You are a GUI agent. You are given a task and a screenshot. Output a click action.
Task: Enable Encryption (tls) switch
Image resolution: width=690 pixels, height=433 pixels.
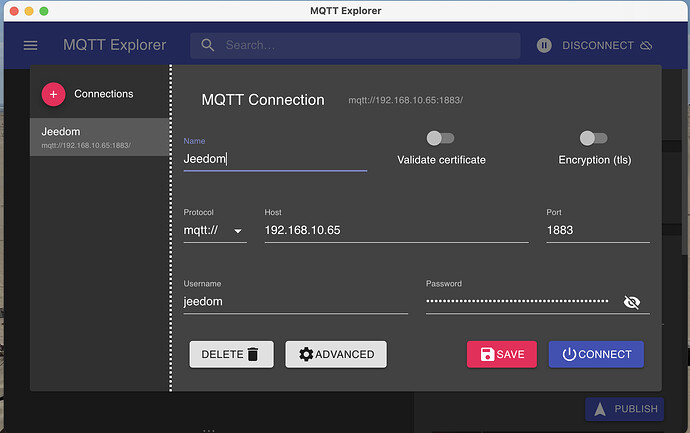point(593,138)
